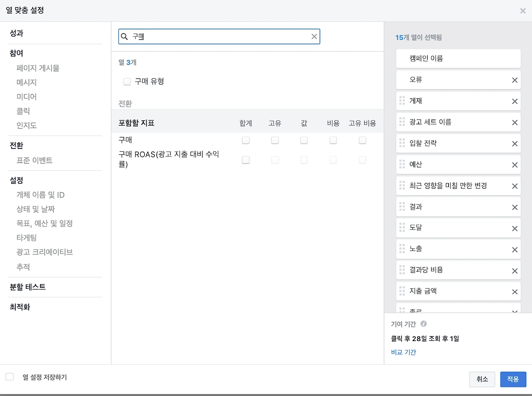Remove the 입찰 전략 column
Viewport: 532px width, 396px height.
(515, 144)
